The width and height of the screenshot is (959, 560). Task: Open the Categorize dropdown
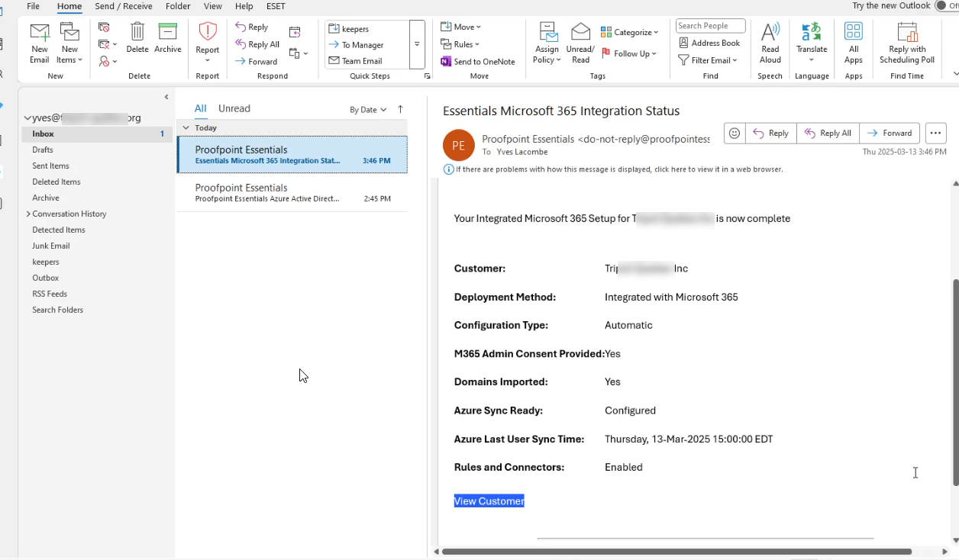click(x=630, y=32)
